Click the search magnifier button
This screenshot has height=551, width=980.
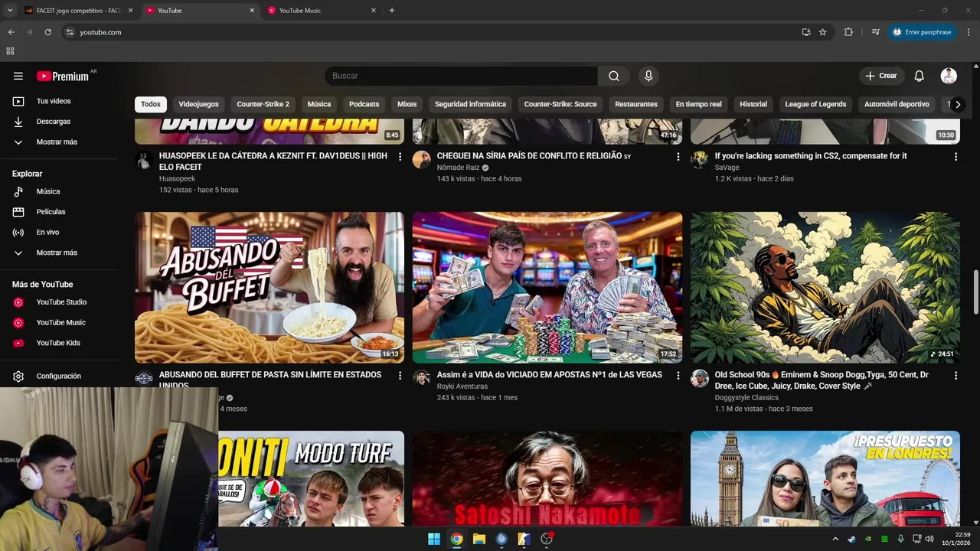pos(614,76)
